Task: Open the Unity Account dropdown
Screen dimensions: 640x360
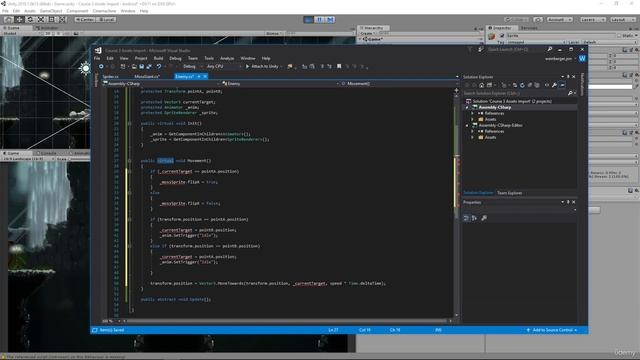Action: [x=560, y=19]
